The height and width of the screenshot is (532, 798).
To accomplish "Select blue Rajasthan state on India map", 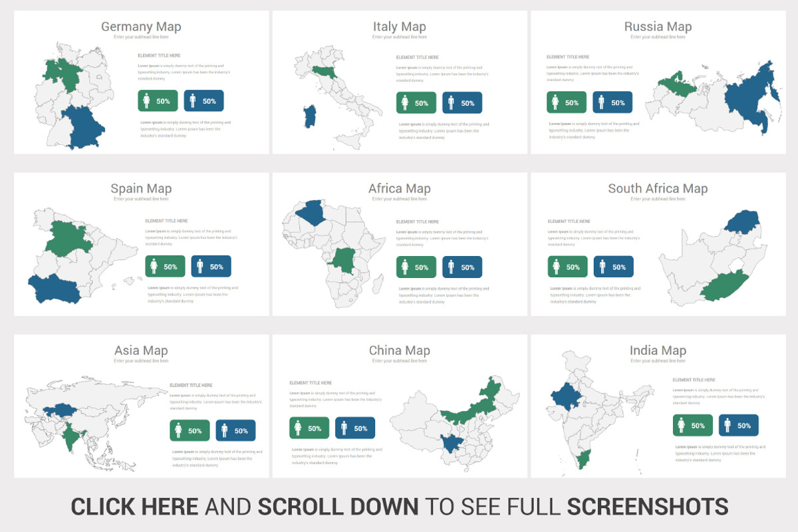I will (x=566, y=397).
